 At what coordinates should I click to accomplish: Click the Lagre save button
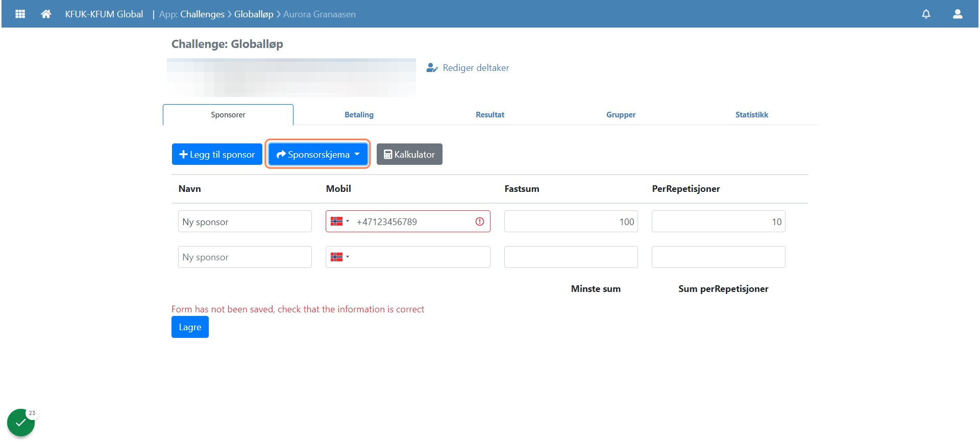tap(190, 327)
